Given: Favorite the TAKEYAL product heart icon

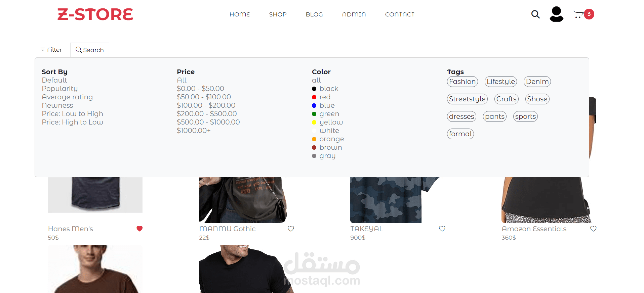Looking at the screenshot, I should (442, 229).
